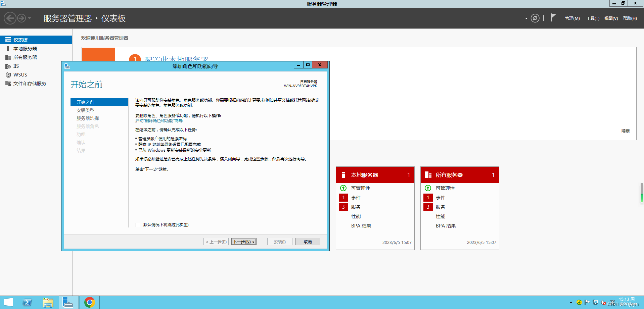Open the 帮助(H) menu

point(630,18)
